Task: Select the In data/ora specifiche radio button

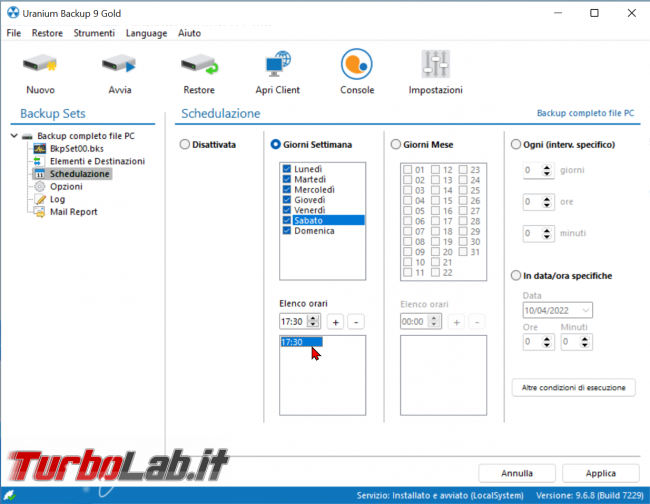Action: [x=516, y=276]
